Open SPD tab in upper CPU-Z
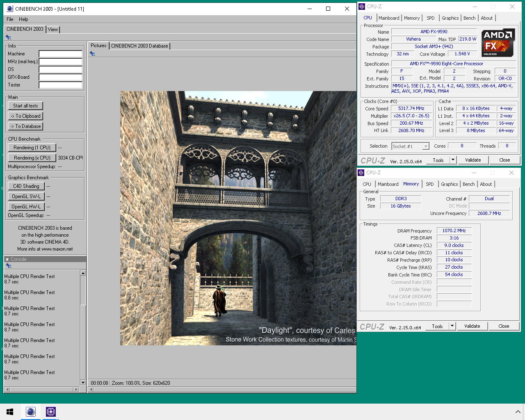 (431, 18)
